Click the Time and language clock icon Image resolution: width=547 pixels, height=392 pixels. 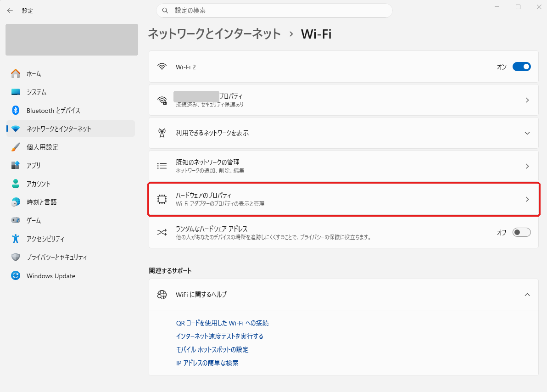15,202
